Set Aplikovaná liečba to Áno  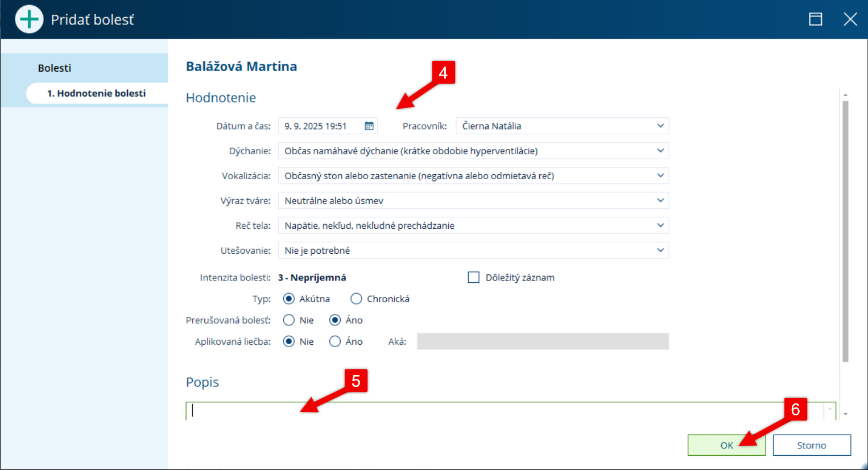tap(335, 341)
